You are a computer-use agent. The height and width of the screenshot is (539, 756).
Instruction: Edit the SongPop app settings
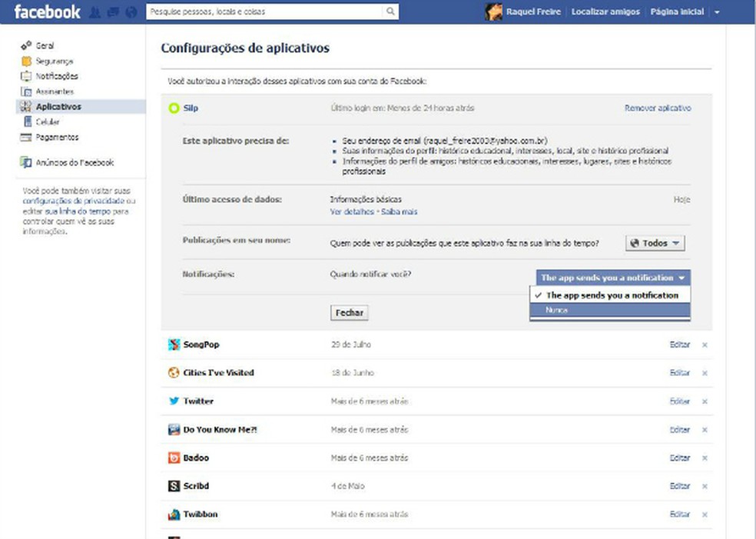coord(679,344)
